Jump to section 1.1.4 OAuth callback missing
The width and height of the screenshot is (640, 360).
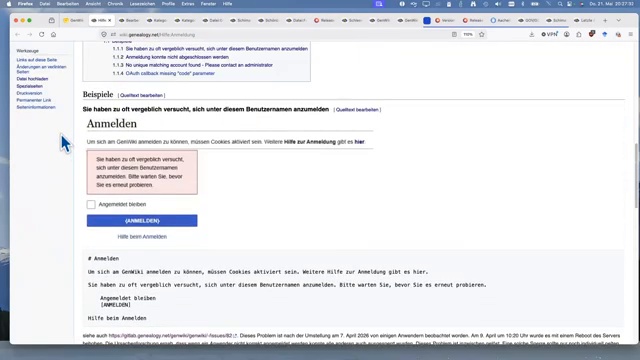(170, 73)
